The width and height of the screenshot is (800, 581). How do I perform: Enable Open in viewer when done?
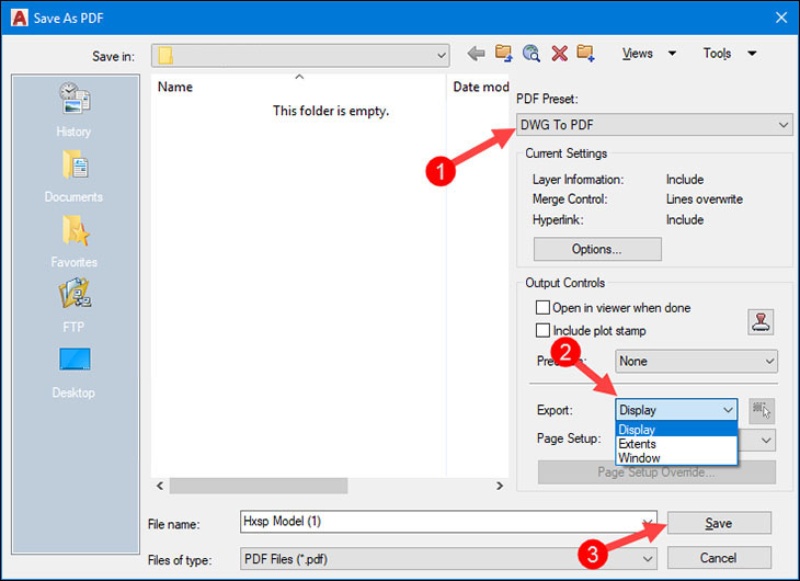pos(543,308)
